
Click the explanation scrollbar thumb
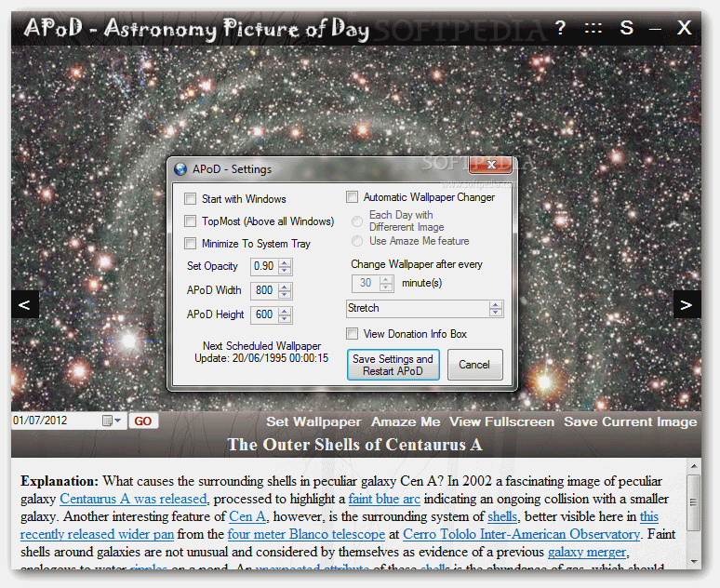pyautogui.click(x=694, y=502)
